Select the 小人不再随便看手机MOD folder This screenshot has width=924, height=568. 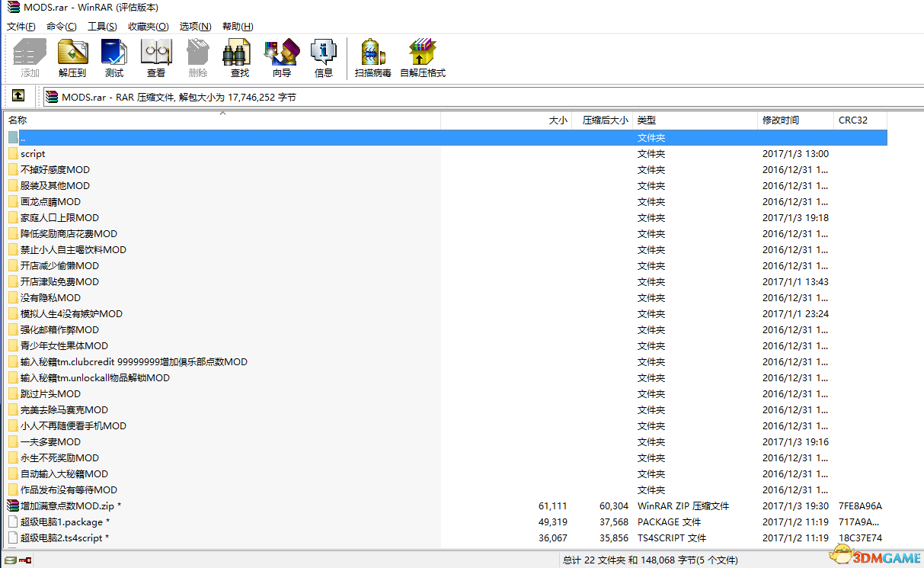coord(73,425)
